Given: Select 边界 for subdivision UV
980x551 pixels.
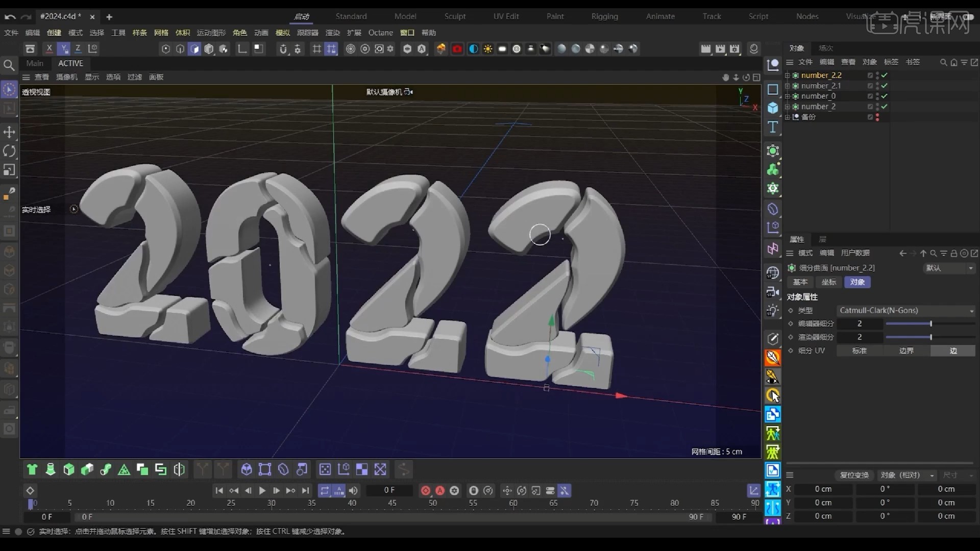Looking at the screenshot, I should click(x=906, y=350).
